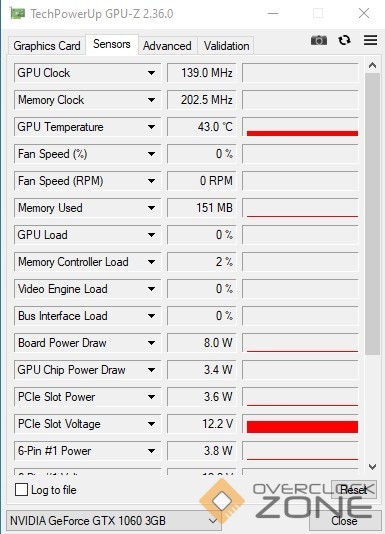Click the GPU-Z app icon in title bar
Image resolution: width=385 pixels, height=534 pixels.
[18, 14]
